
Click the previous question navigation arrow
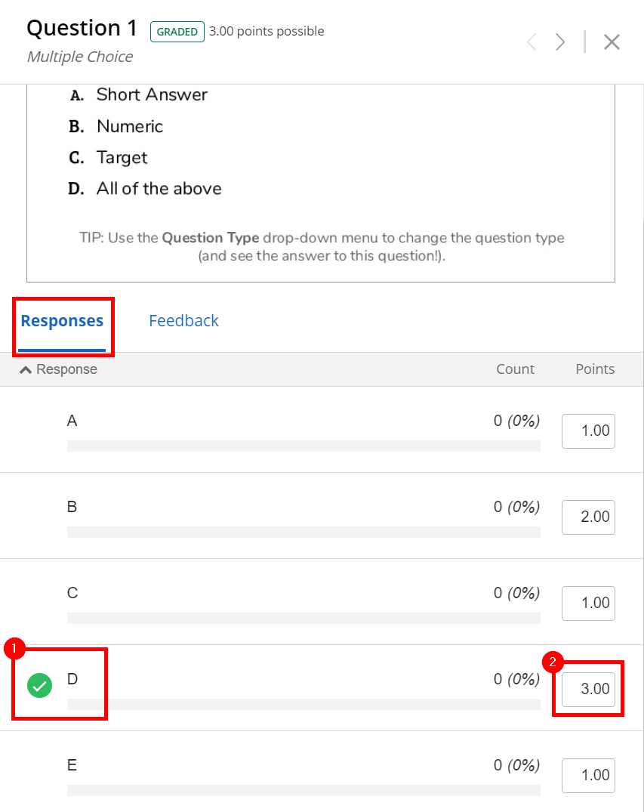532,42
